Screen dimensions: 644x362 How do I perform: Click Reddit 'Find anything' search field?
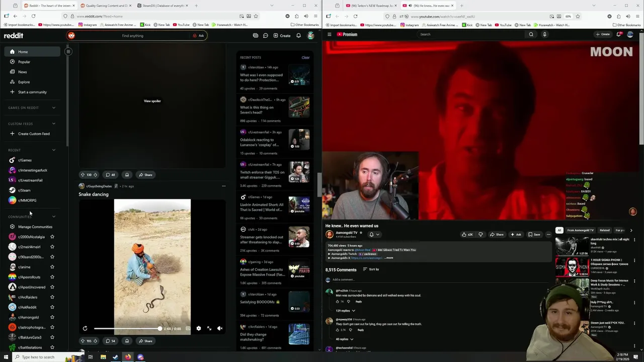pyautogui.click(x=132, y=36)
